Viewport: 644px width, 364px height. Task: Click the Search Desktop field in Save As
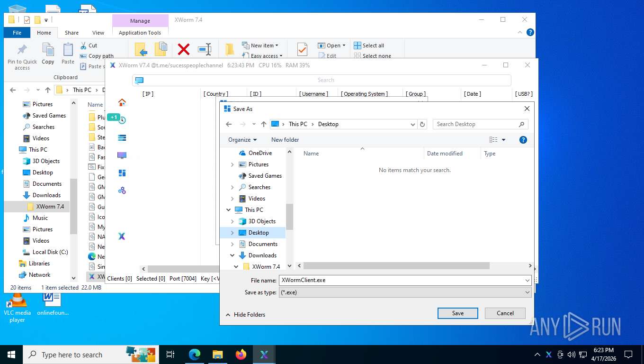coord(481,124)
